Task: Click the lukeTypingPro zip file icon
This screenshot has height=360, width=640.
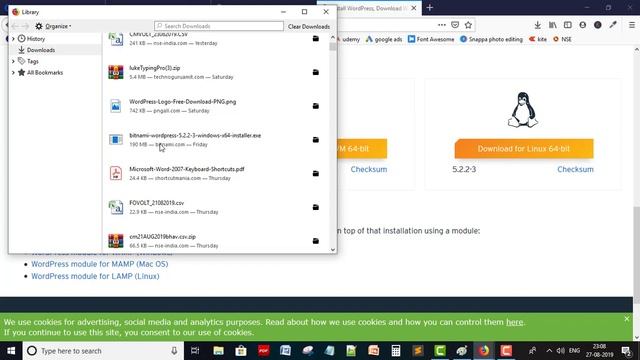Action: pyautogui.click(x=116, y=72)
